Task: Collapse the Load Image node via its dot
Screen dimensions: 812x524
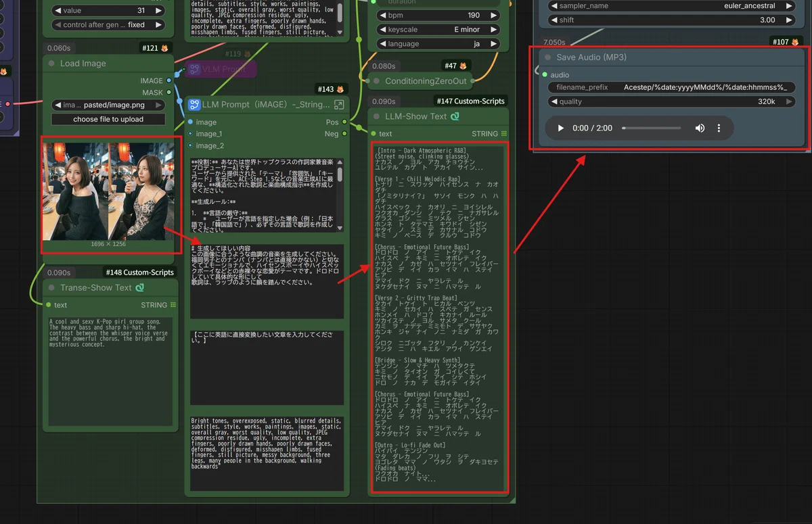Action: click(x=53, y=64)
